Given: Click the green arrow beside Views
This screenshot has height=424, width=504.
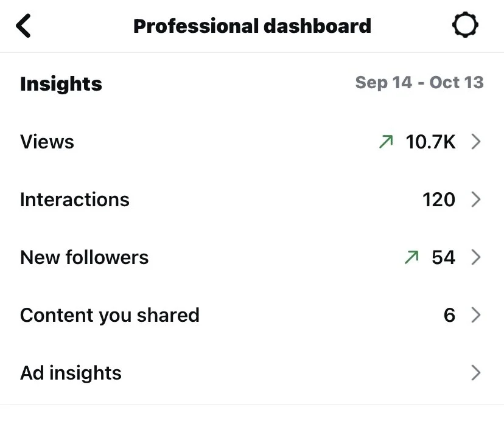Looking at the screenshot, I should coord(386,142).
